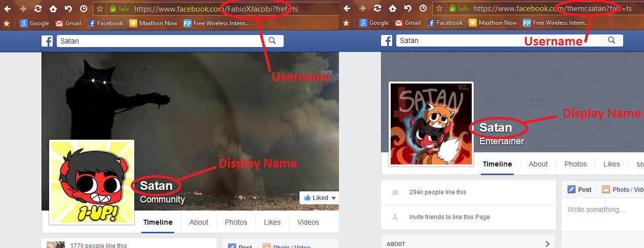
Task: Select the Timeline tab on the Community page
Action: tap(158, 222)
